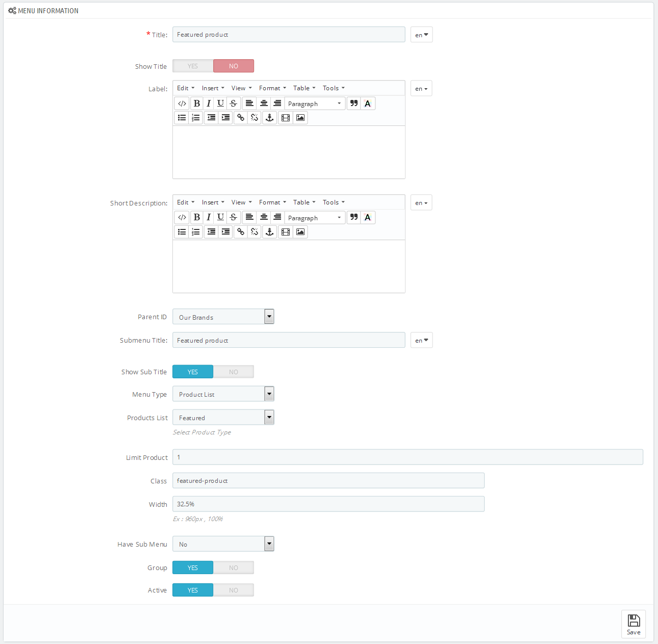The image size is (658, 644).
Task: Toggle strikethrough in the Label editor
Action: coord(233,104)
